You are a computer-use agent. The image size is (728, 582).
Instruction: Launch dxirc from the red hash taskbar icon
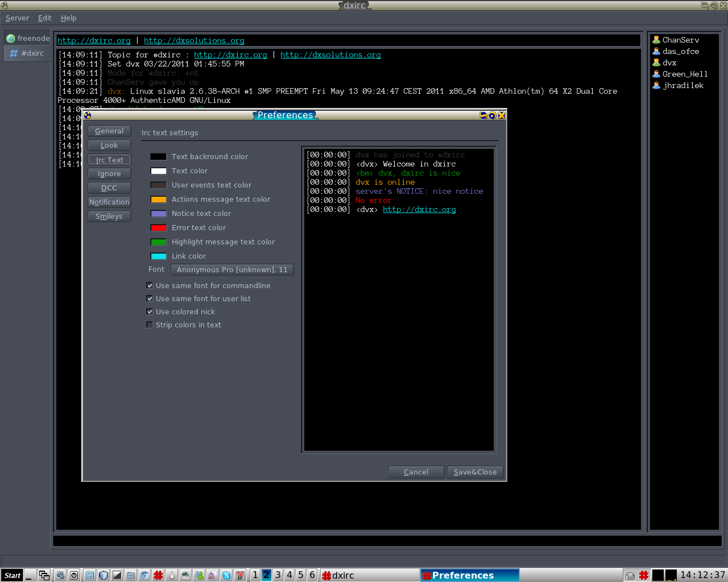pyautogui.click(x=158, y=575)
